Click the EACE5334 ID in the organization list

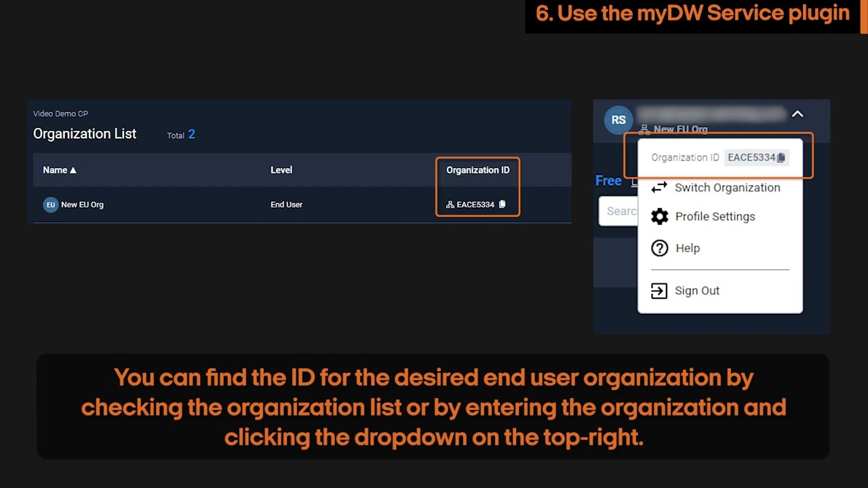(x=475, y=205)
